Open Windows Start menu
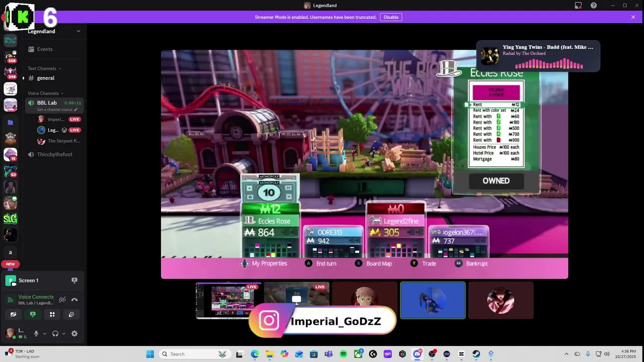Image resolution: width=644 pixels, height=362 pixels. [x=150, y=354]
